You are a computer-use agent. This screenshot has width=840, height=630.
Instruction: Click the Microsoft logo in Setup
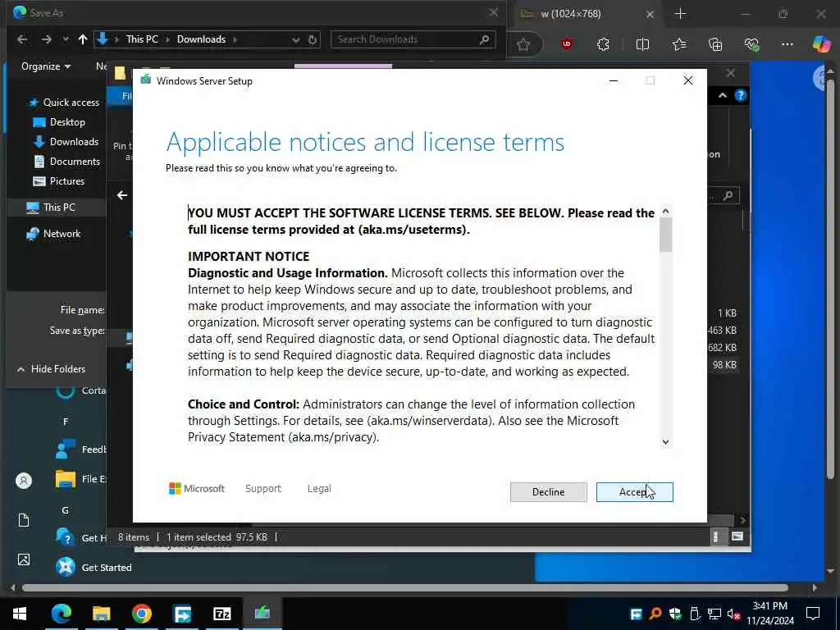click(197, 489)
